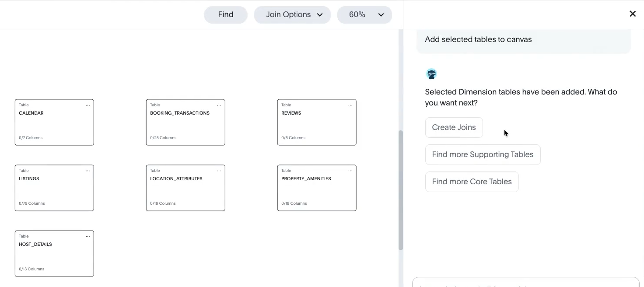Expand the Join Options dropdown
This screenshot has height=287, width=644.
(292, 15)
